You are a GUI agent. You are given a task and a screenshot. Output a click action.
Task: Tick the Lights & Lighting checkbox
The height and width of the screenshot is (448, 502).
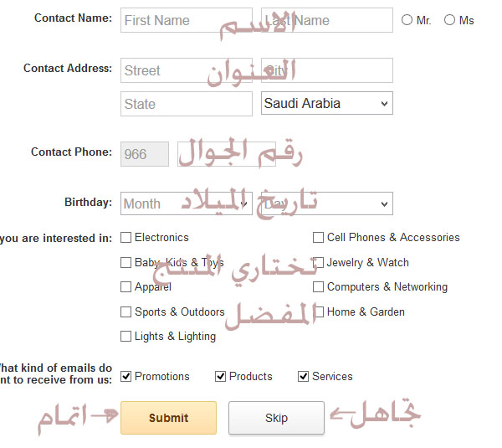(126, 337)
